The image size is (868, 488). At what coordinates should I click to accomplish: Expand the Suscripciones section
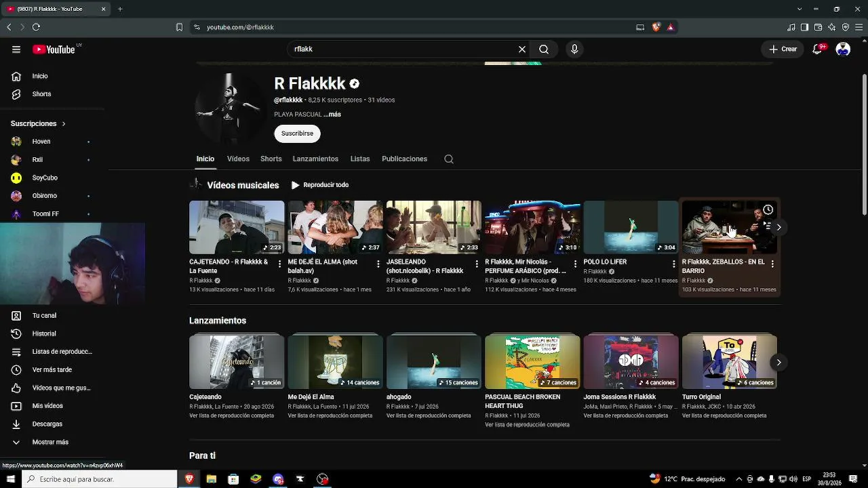(x=38, y=123)
